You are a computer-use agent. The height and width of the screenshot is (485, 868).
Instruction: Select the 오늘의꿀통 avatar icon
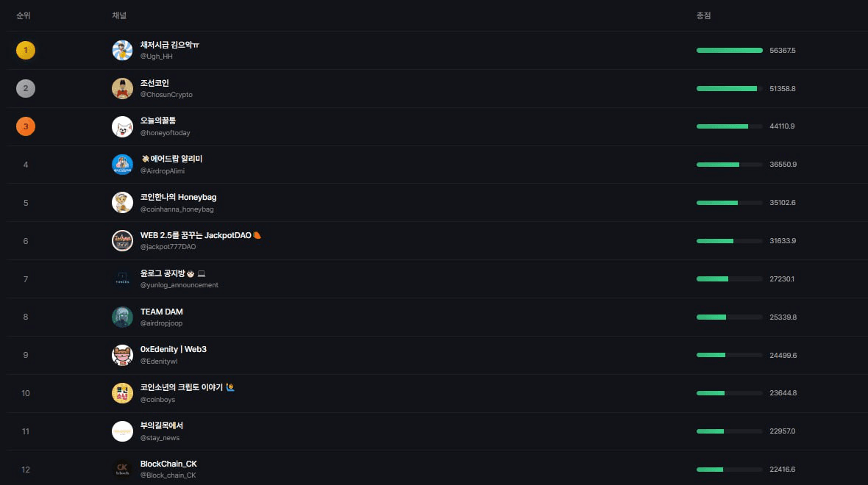pos(122,127)
